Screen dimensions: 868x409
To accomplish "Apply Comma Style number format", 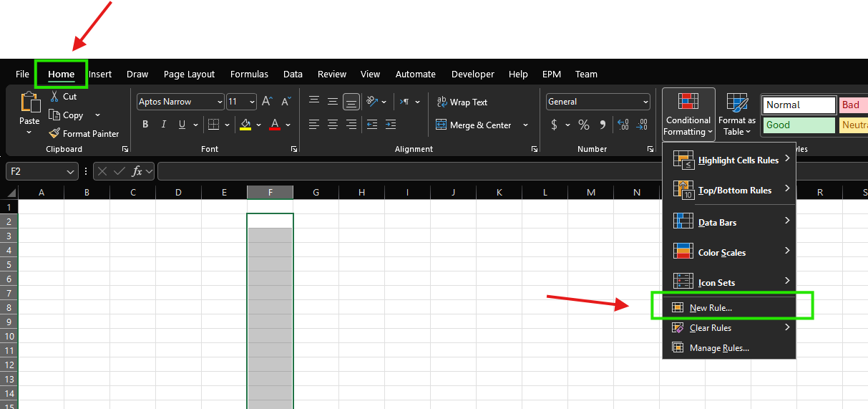I will point(603,125).
